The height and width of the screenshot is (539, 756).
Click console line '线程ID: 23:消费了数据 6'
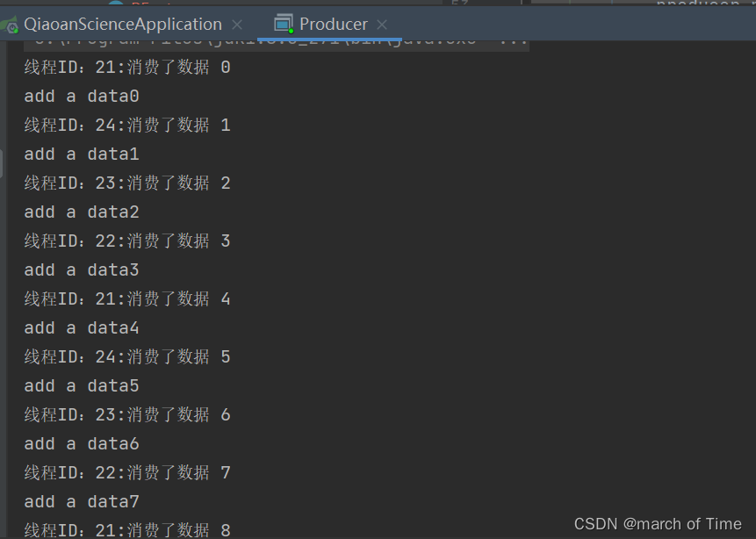tap(127, 414)
